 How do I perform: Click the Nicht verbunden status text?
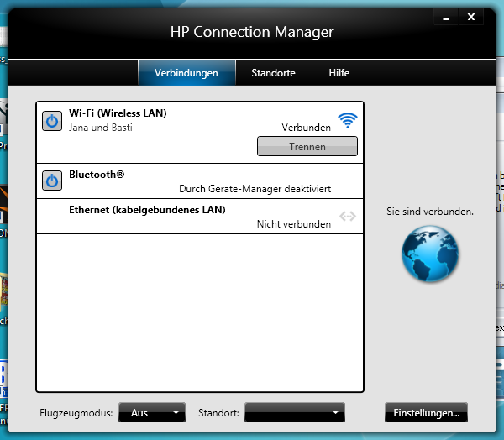tap(294, 224)
